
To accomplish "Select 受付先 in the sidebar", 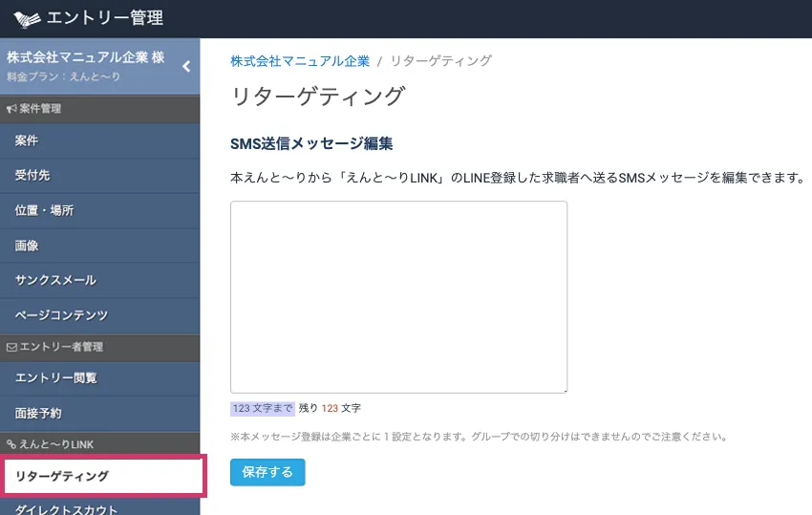I will (x=32, y=175).
